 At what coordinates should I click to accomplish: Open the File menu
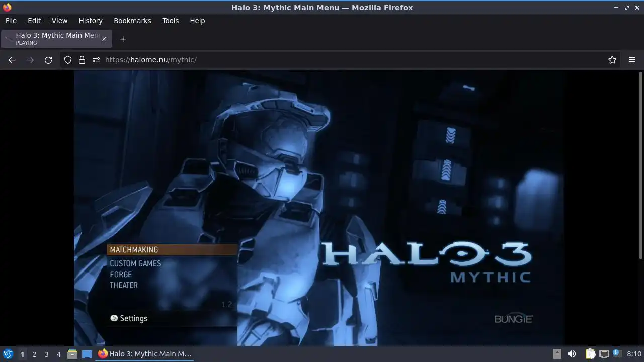(11, 21)
